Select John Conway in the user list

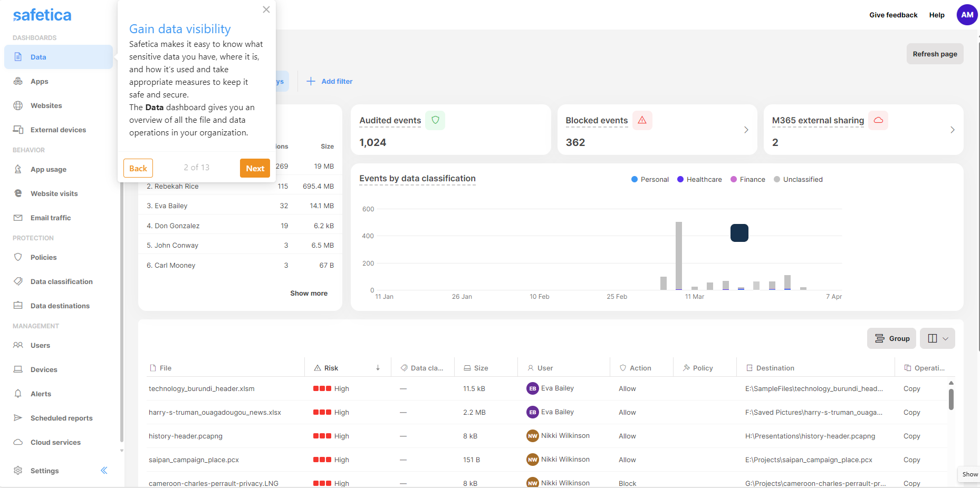tap(240, 245)
